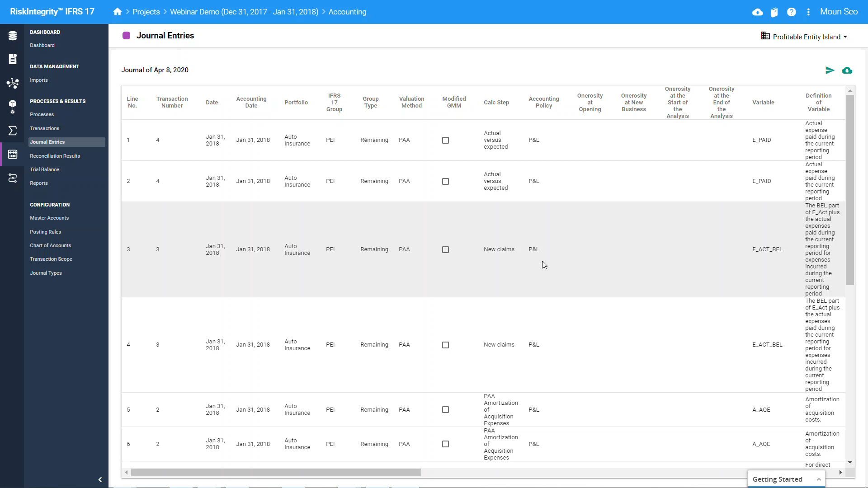Collapse the left sidebar with the chevron
The height and width of the screenshot is (488, 868).
pos(100,479)
